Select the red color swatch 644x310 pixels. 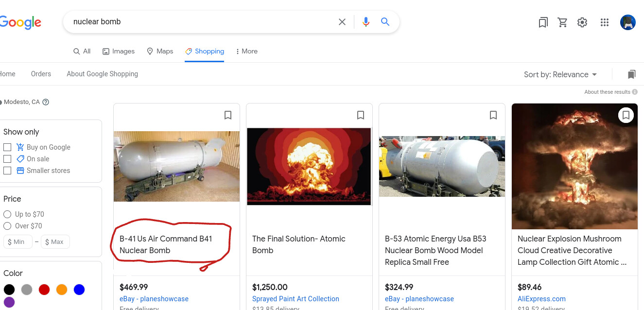click(x=44, y=290)
